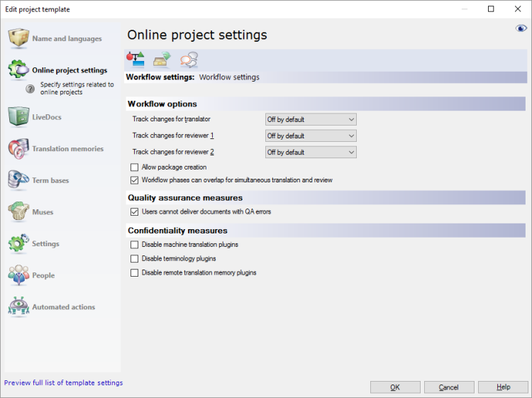Maximize the Edit project template window
Screen dimensions: 532x398
coord(491,9)
